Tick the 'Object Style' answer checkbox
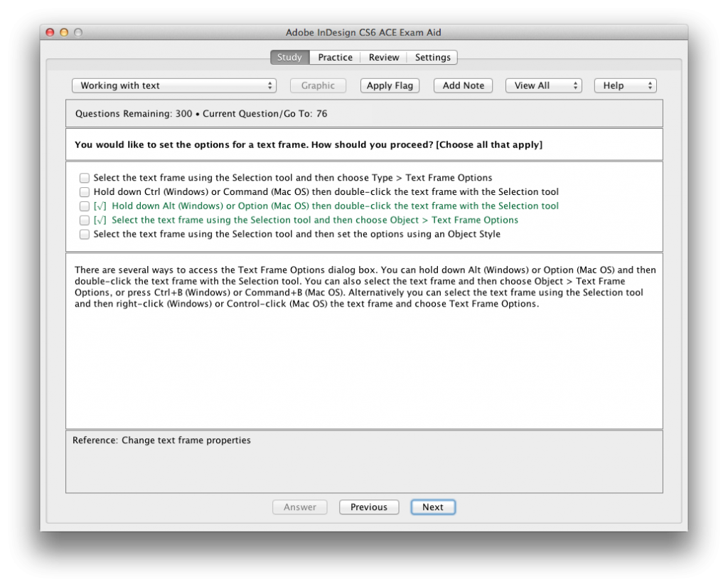Screen dimensions: 728x587 85,234
